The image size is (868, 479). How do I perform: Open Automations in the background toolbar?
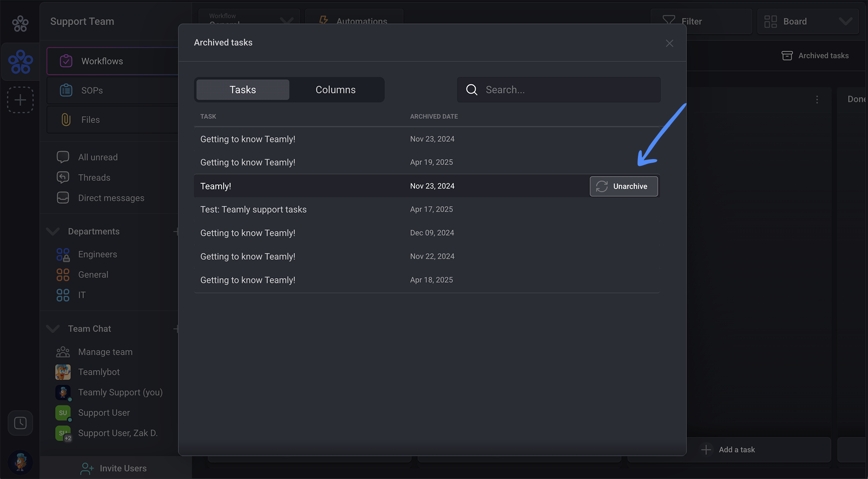[x=354, y=17]
